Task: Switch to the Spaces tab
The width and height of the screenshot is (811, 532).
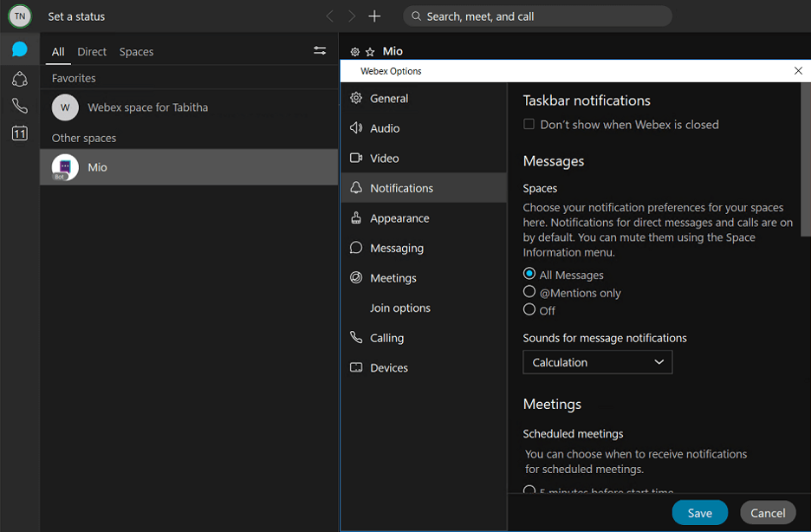Action: 136,51
